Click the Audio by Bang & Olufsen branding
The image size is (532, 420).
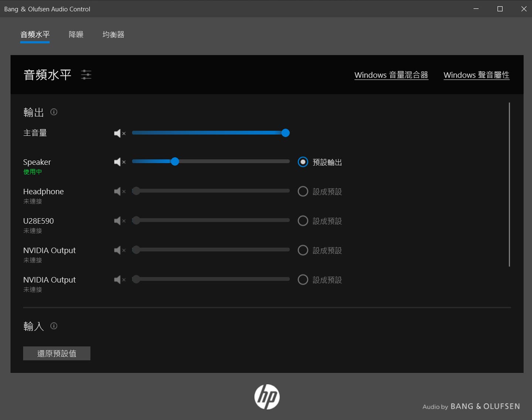point(471,406)
